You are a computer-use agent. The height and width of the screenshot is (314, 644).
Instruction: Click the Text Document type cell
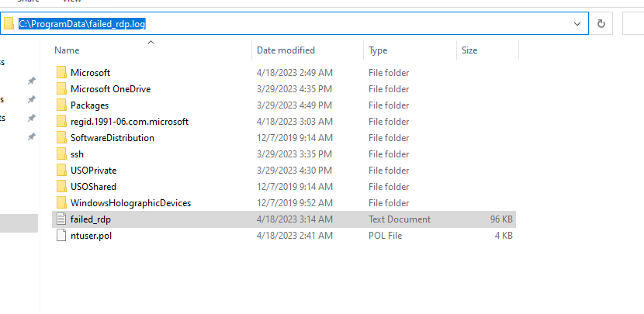coord(400,219)
